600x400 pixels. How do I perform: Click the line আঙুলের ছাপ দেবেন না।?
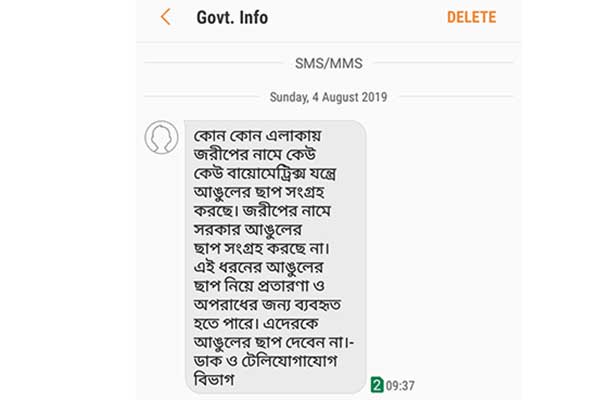click(x=273, y=342)
